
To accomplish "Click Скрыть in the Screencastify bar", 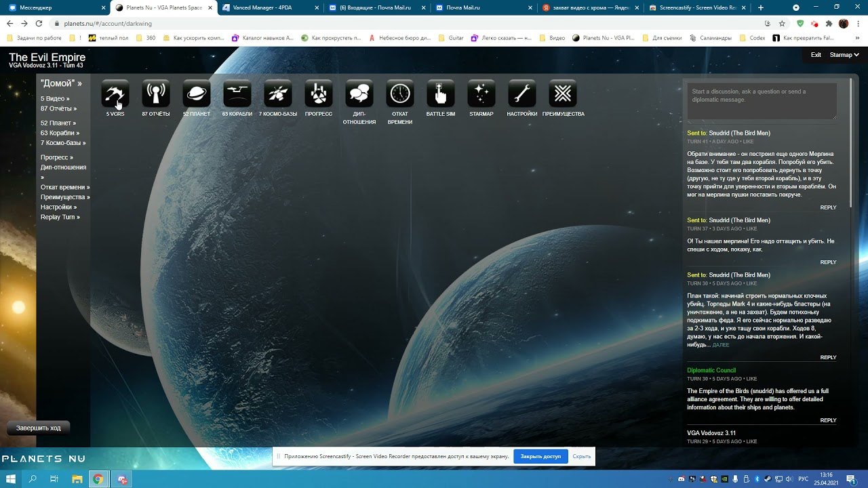I will pos(581,456).
